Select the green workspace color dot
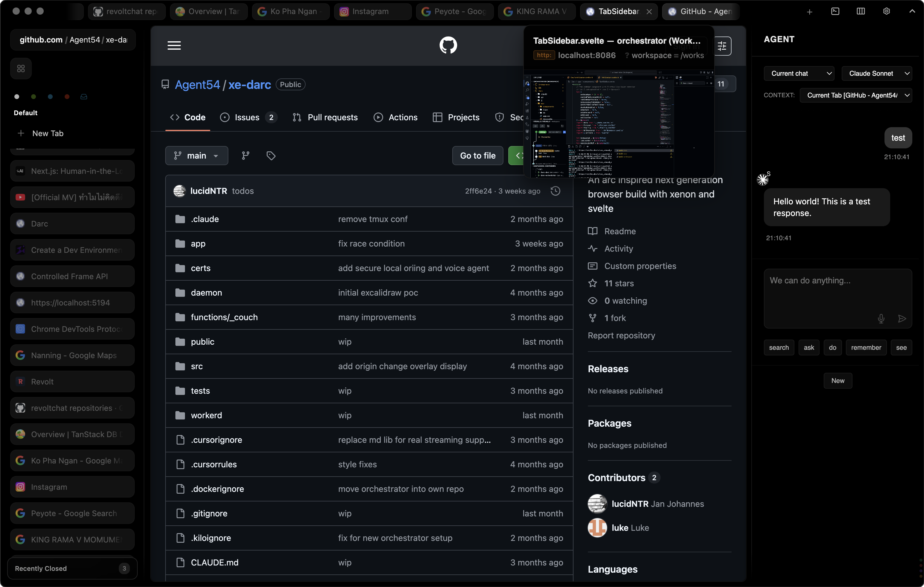 [x=34, y=96]
